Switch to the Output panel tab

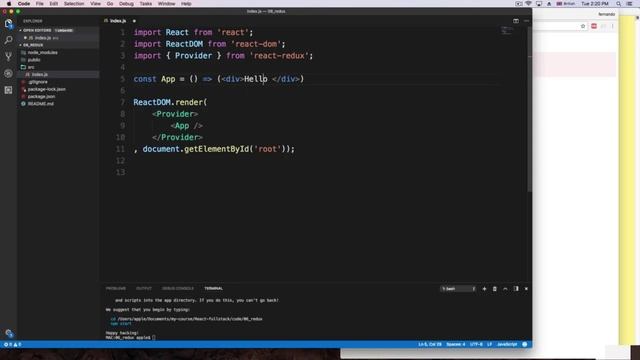pyautogui.click(x=144, y=289)
